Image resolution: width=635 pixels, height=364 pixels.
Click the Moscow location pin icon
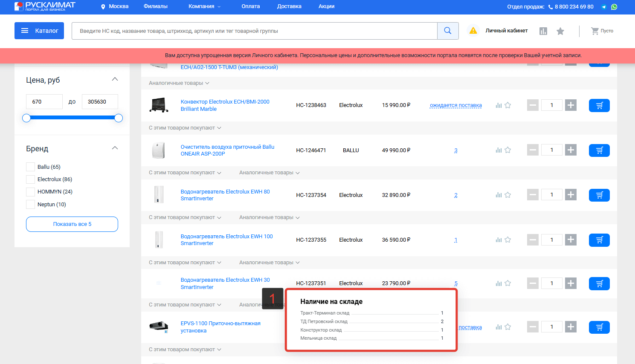pyautogui.click(x=103, y=7)
